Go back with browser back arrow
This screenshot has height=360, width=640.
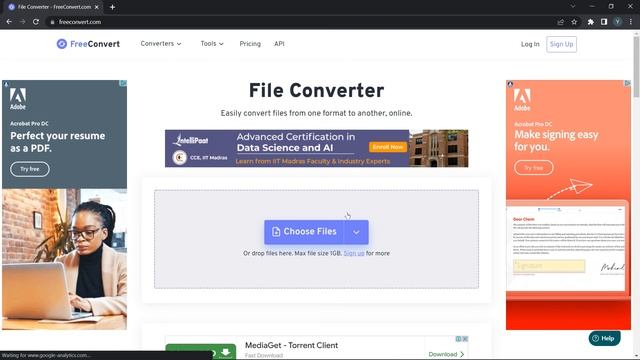9,22
